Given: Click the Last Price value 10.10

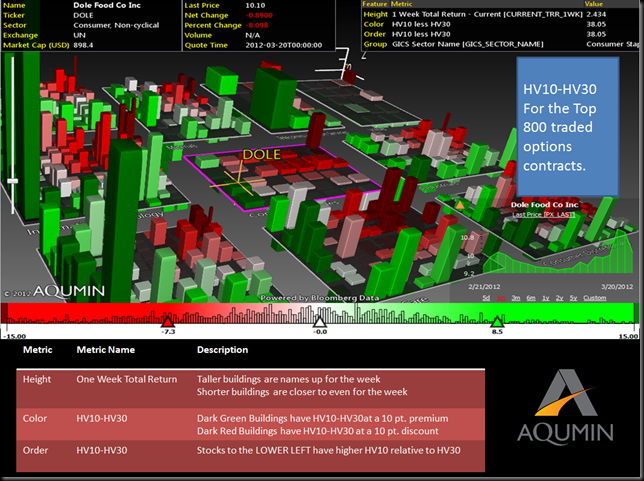Looking at the screenshot, I should (255, 5).
